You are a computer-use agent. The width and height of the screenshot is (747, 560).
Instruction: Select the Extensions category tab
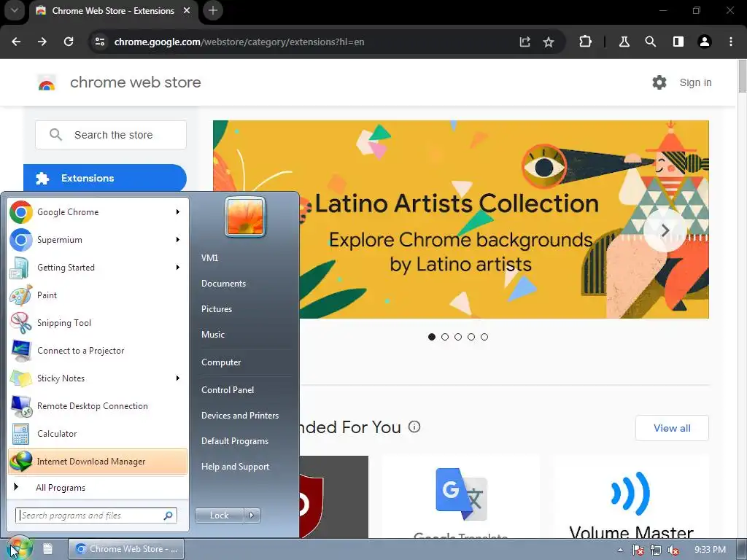(x=105, y=178)
